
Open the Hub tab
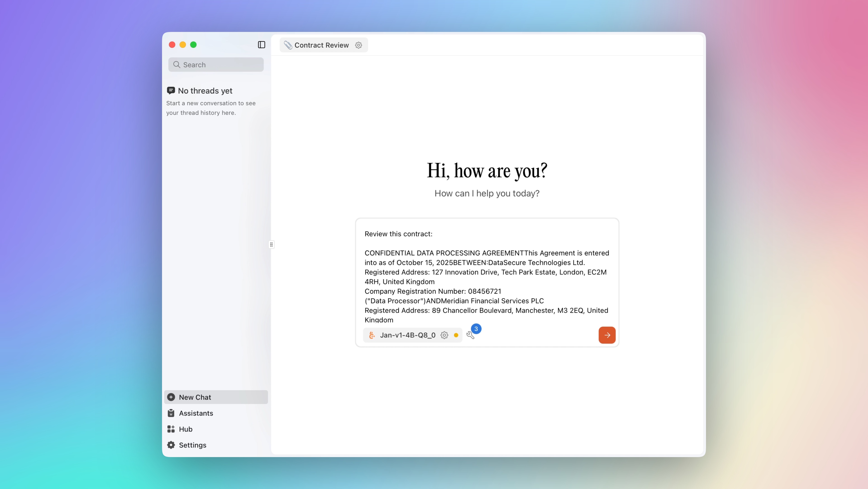tap(185, 429)
